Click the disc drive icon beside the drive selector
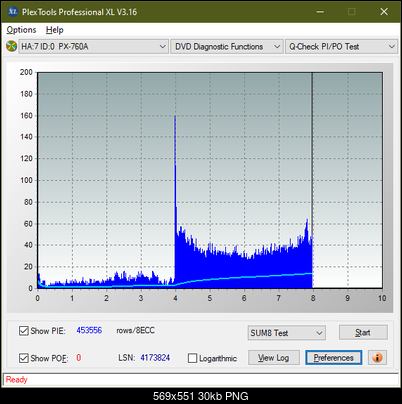The width and height of the screenshot is (402, 404). (11, 46)
